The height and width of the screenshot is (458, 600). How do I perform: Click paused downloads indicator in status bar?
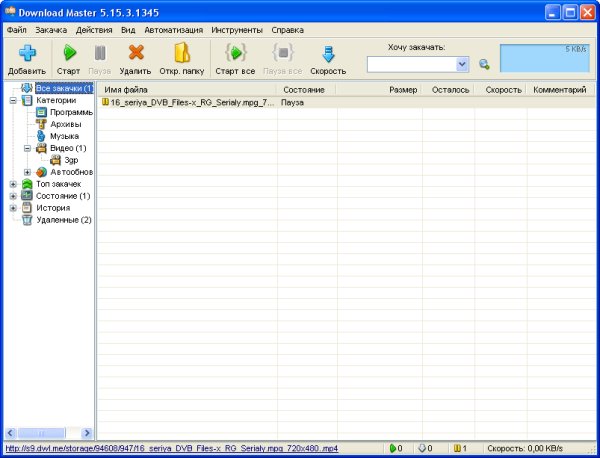tap(460, 448)
